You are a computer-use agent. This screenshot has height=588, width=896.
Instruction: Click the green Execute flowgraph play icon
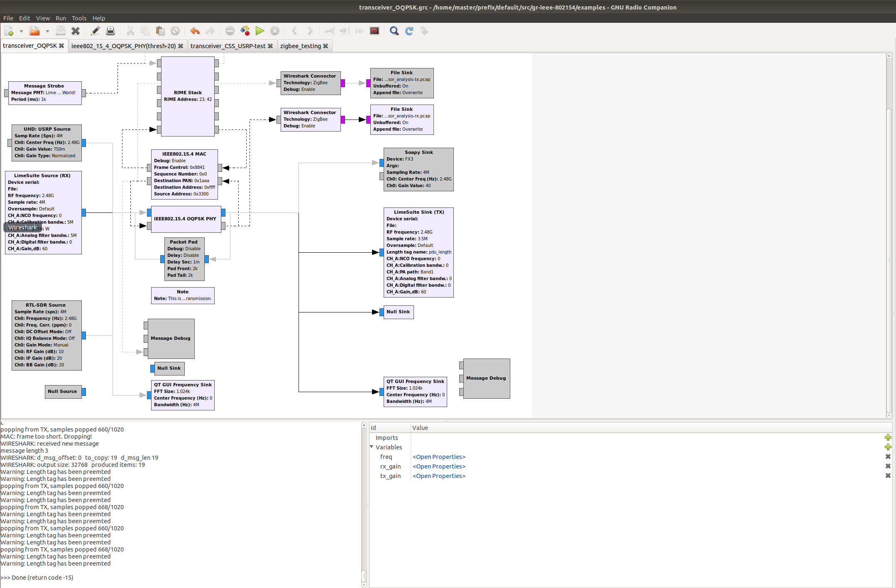point(260,31)
